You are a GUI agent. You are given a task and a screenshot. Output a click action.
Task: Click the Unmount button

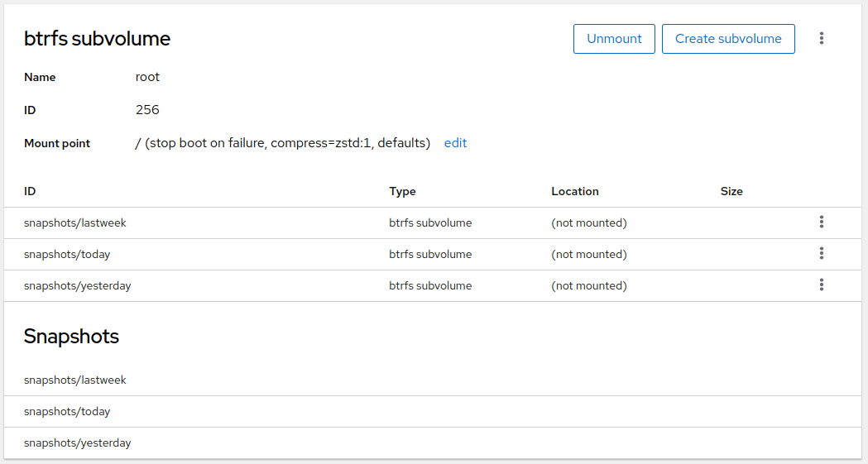(x=614, y=39)
